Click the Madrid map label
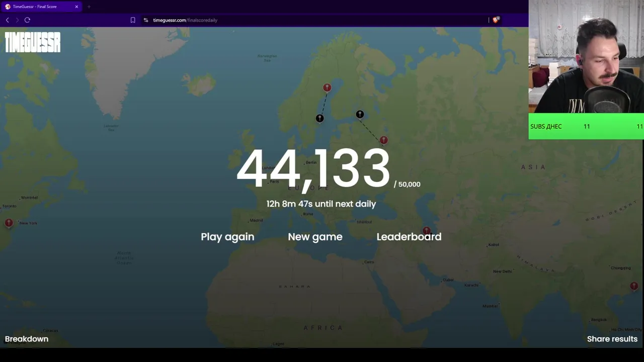 click(x=256, y=220)
